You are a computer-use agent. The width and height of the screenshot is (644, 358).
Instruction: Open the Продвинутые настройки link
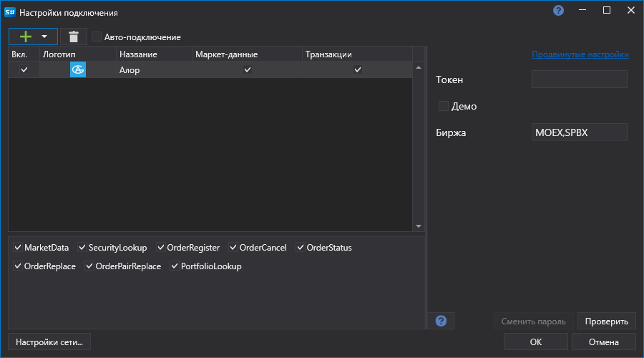[580, 54]
